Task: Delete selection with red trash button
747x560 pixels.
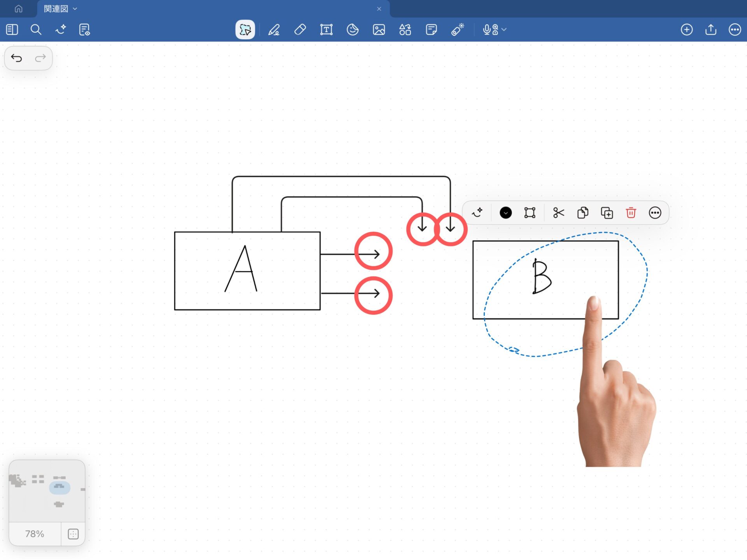Action: pyautogui.click(x=631, y=213)
